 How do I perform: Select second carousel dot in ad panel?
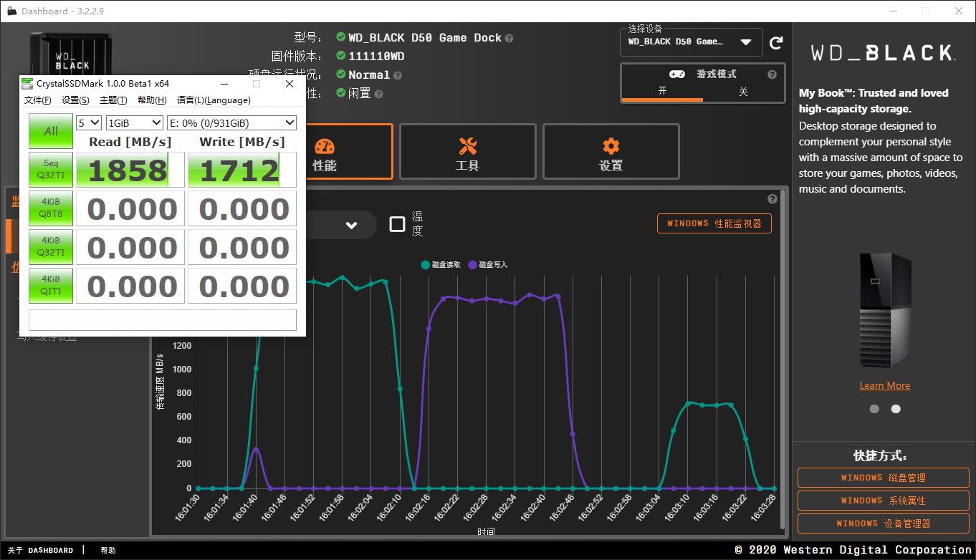[896, 409]
